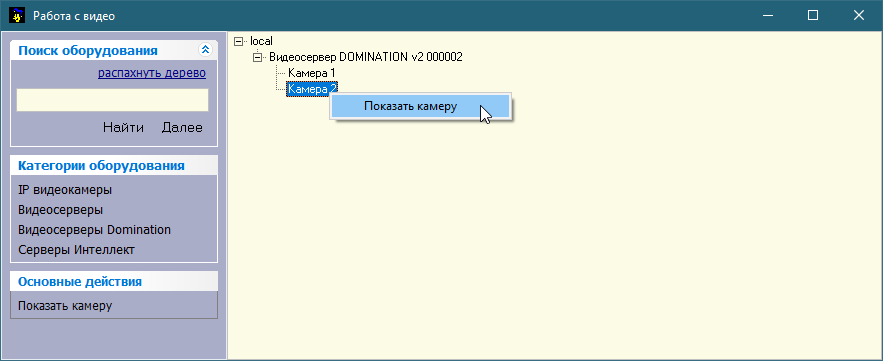Click the Категории оборудования header
This screenshot has width=883, height=361.
tap(114, 166)
